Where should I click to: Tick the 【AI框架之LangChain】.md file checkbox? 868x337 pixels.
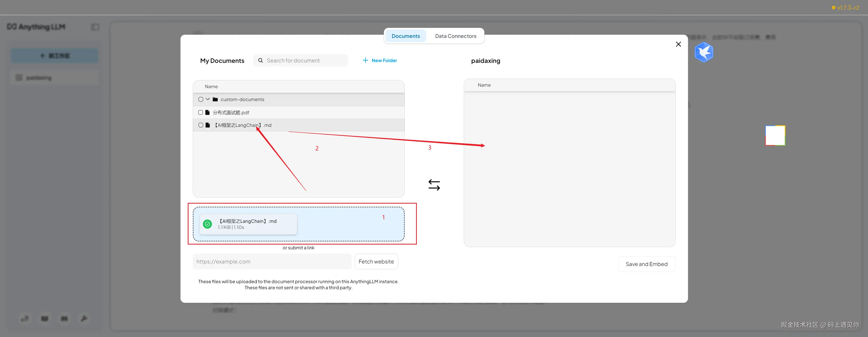(x=201, y=125)
